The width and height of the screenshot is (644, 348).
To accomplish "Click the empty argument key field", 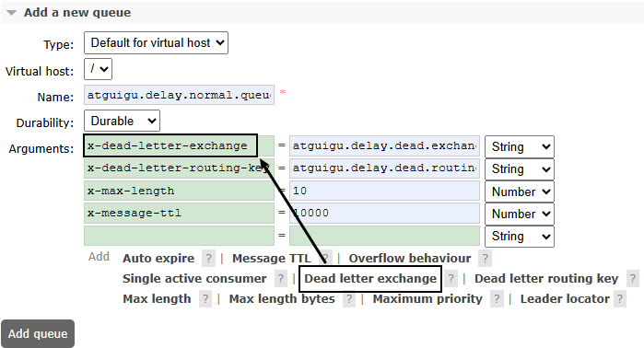I will pyautogui.click(x=179, y=236).
